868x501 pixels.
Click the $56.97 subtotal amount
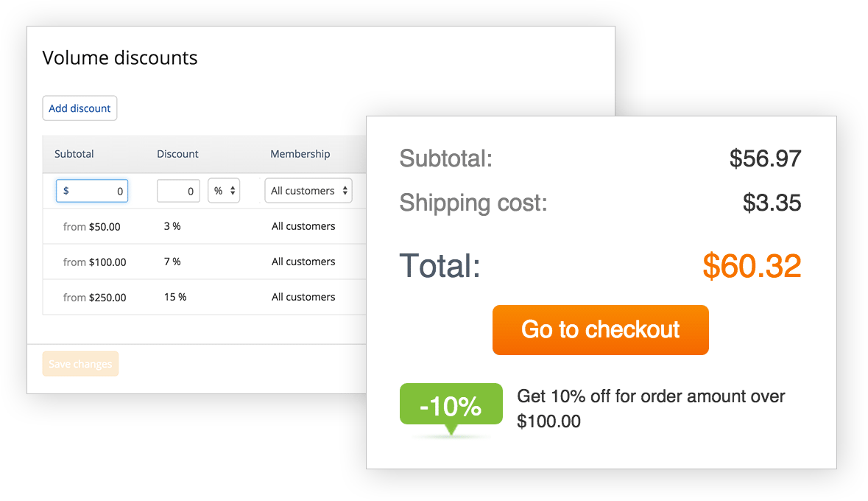pos(765,158)
